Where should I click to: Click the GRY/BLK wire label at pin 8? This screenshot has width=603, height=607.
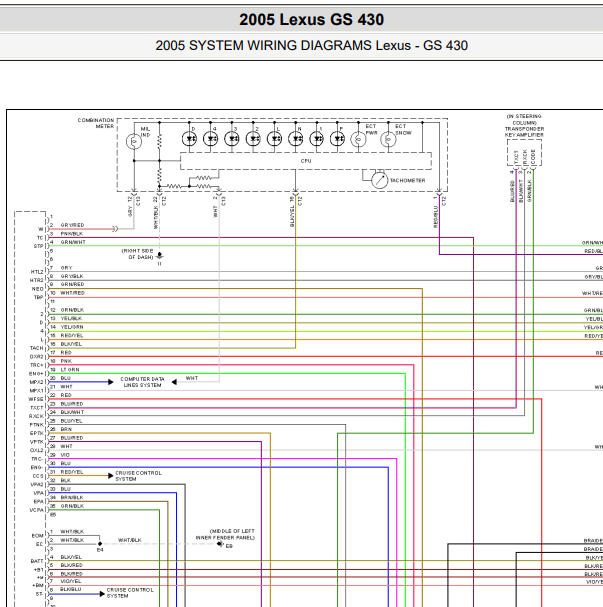pos(72,276)
